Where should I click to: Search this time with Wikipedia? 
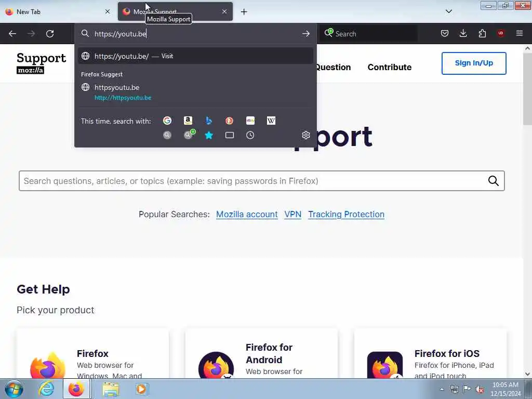point(271,121)
